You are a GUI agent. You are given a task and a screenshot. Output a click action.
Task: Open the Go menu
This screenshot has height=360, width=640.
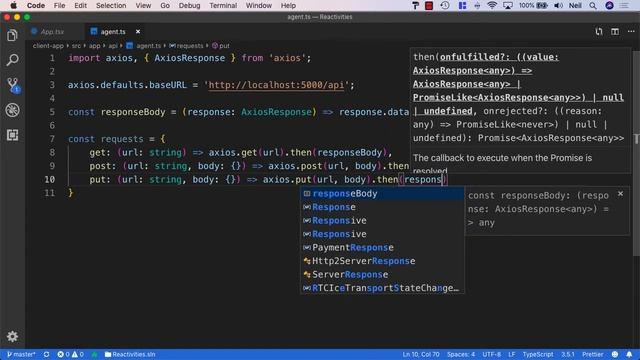coord(165,5)
